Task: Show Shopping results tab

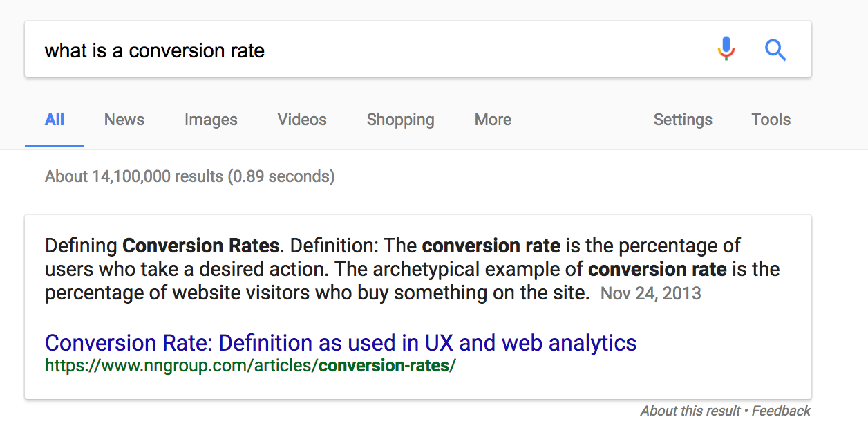Action: (401, 120)
